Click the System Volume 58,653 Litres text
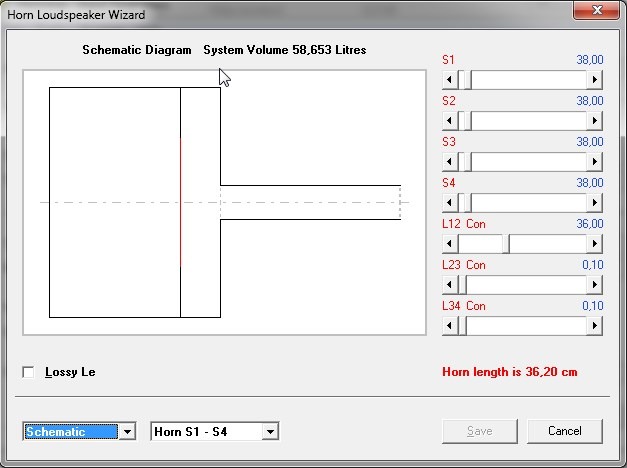 pos(285,50)
